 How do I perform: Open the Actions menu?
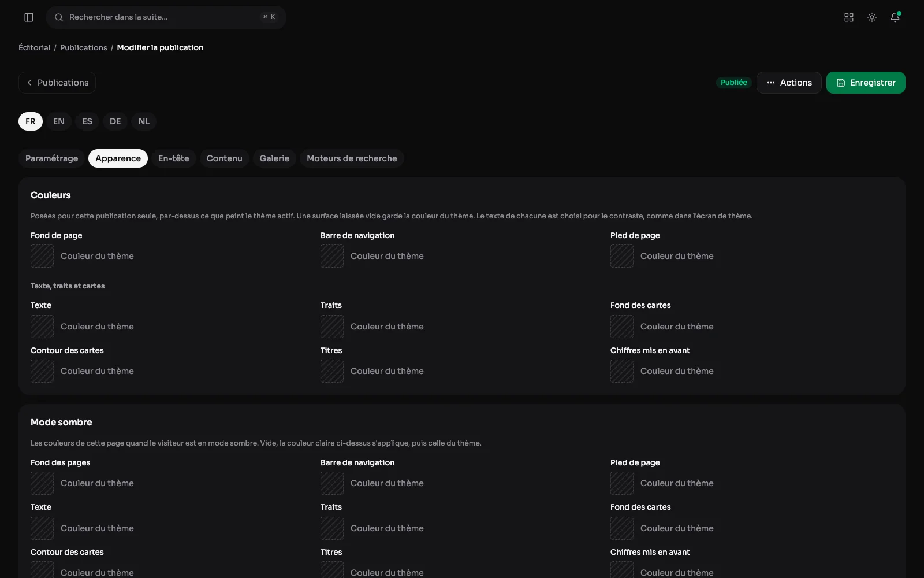tap(789, 83)
